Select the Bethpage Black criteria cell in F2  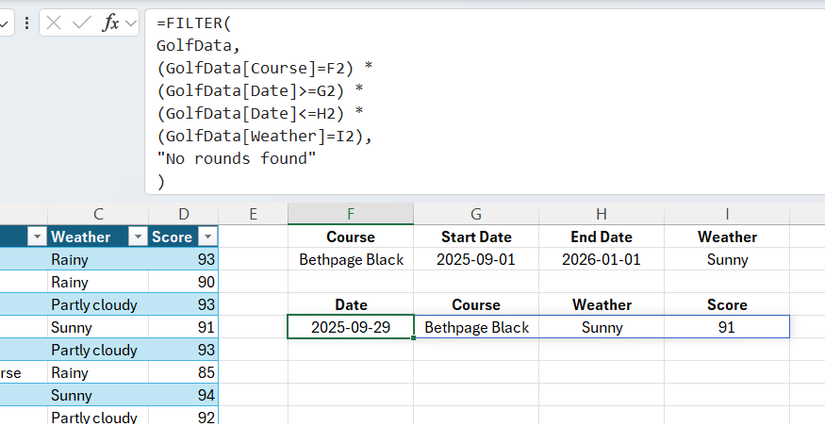(351, 259)
